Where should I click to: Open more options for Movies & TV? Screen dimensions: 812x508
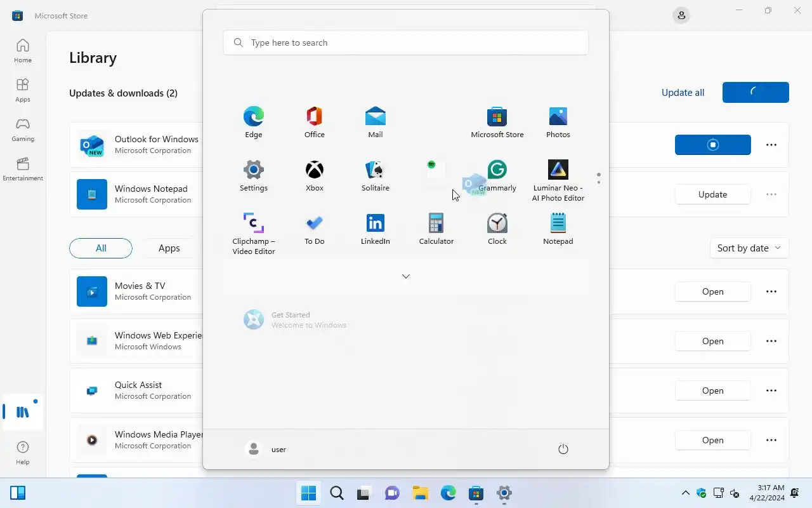(771, 291)
